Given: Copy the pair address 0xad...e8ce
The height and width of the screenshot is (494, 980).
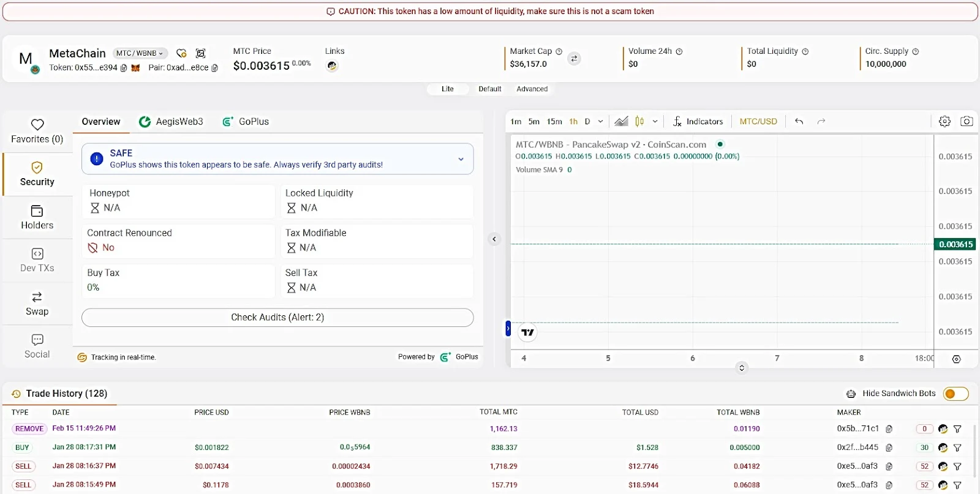Looking at the screenshot, I should pyautogui.click(x=214, y=68).
